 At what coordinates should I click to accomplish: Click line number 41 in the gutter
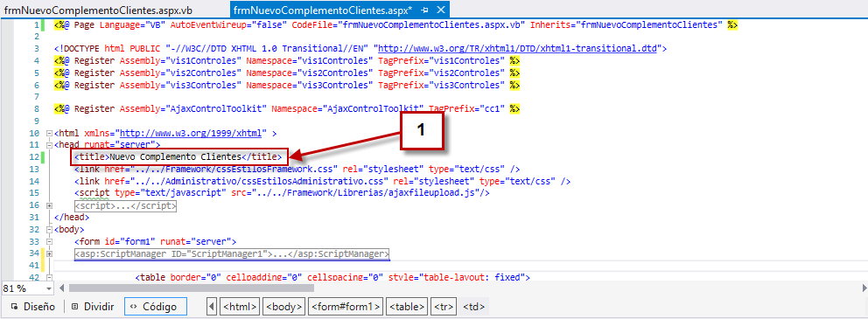pos(33,266)
